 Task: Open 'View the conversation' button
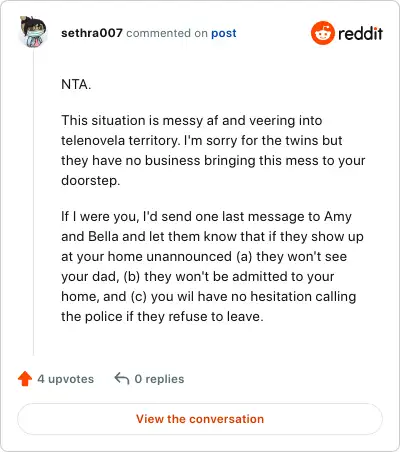(200, 419)
